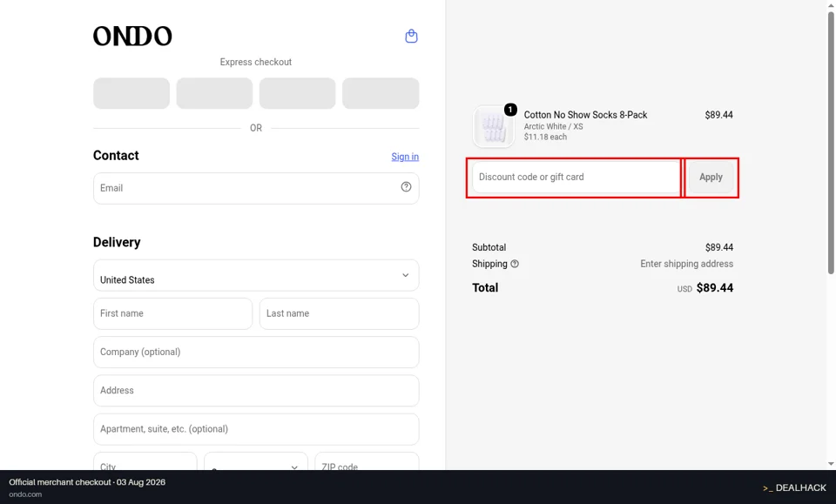Click the fourth express checkout button
Screen dimensions: 836x504
click(381, 93)
